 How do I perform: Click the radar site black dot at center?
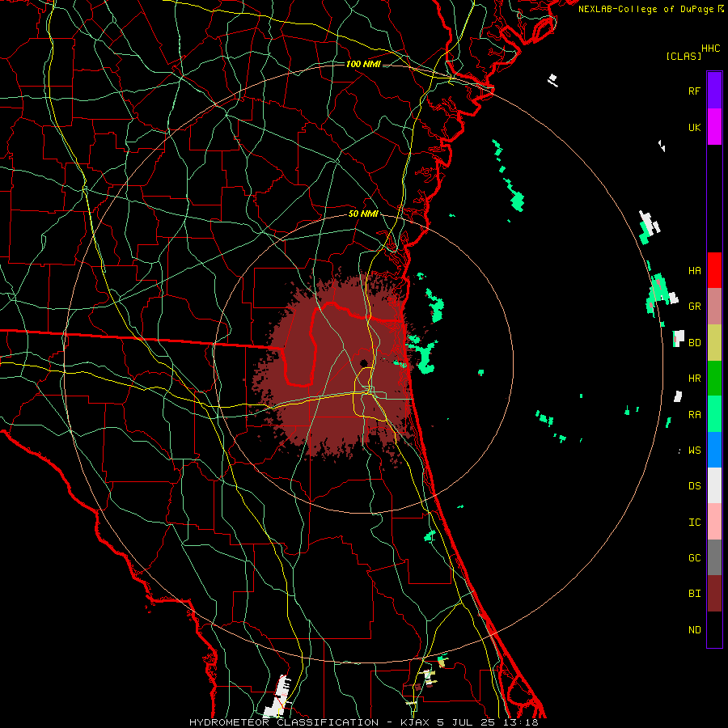[x=363, y=363]
